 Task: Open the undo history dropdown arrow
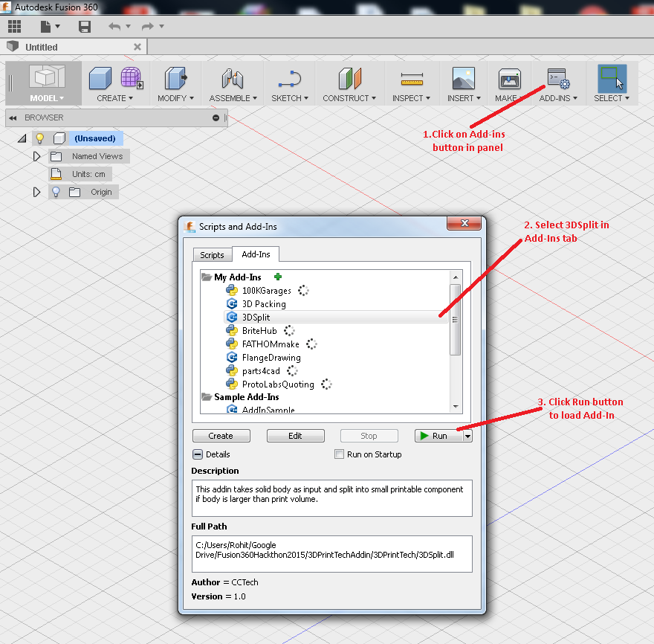coord(128,27)
